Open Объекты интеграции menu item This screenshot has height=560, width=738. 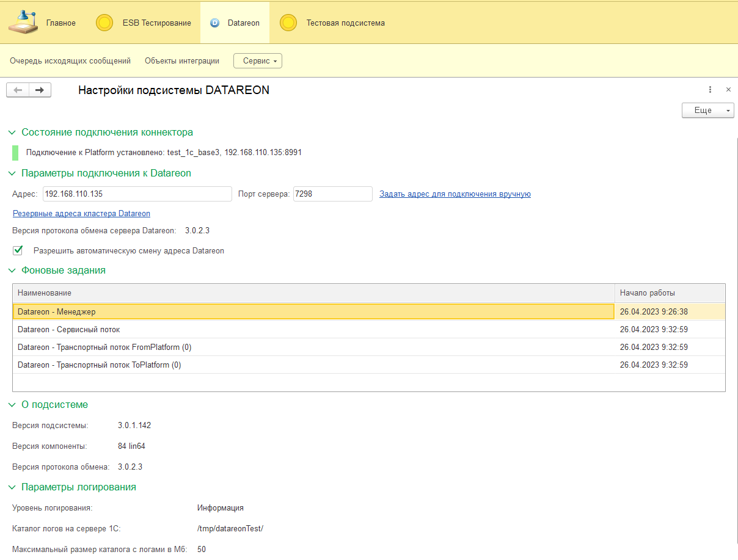point(182,60)
